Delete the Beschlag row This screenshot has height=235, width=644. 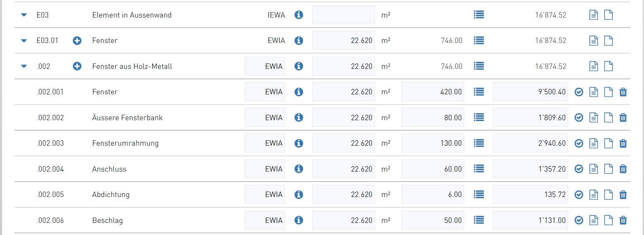coord(623,220)
